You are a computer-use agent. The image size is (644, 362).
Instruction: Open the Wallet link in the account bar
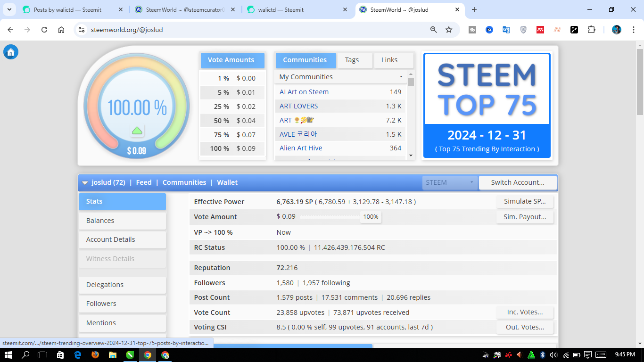(x=227, y=182)
